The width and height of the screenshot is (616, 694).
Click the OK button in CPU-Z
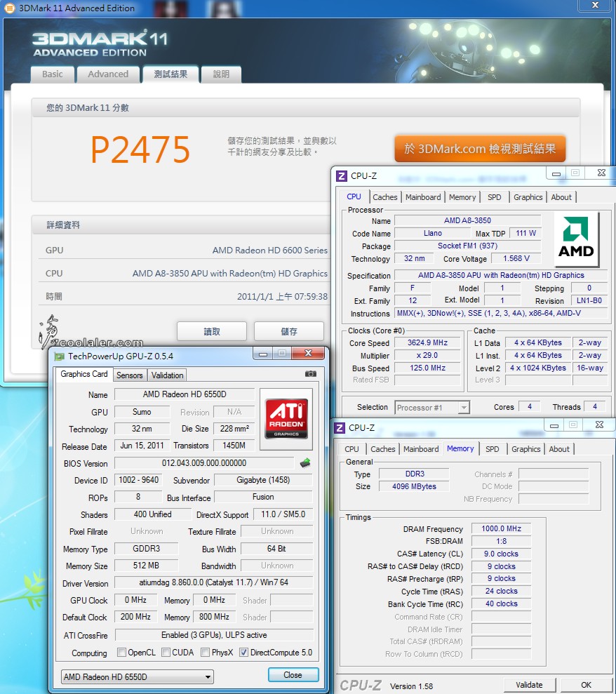[587, 685]
